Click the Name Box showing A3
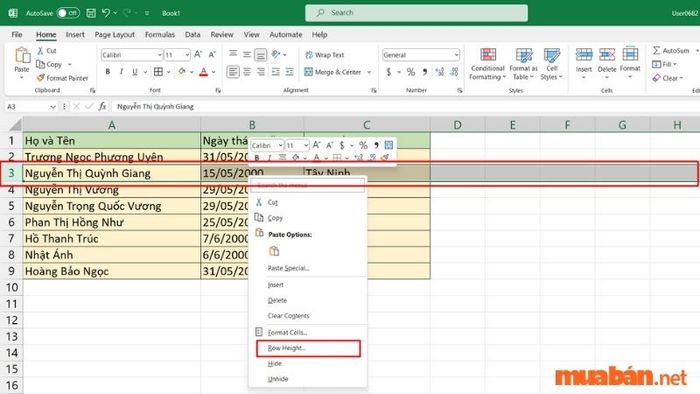The height and width of the screenshot is (394, 700). [x=30, y=107]
